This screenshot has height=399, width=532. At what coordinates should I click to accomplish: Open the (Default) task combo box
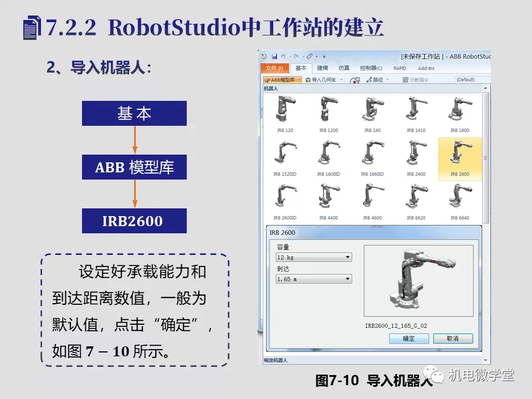point(472,80)
